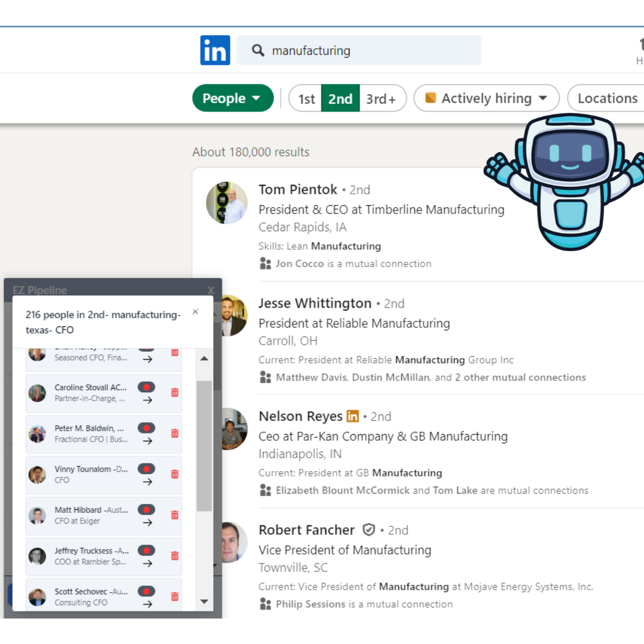Click the mutual connection icon under Tom Pientok
The width and height of the screenshot is (644, 644).
click(265, 264)
